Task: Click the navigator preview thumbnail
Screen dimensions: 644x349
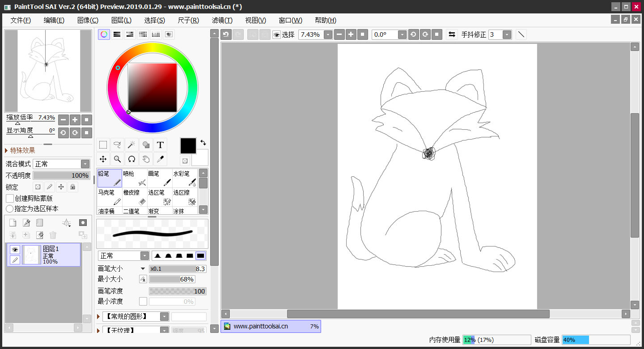Action: click(x=48, y=71)
